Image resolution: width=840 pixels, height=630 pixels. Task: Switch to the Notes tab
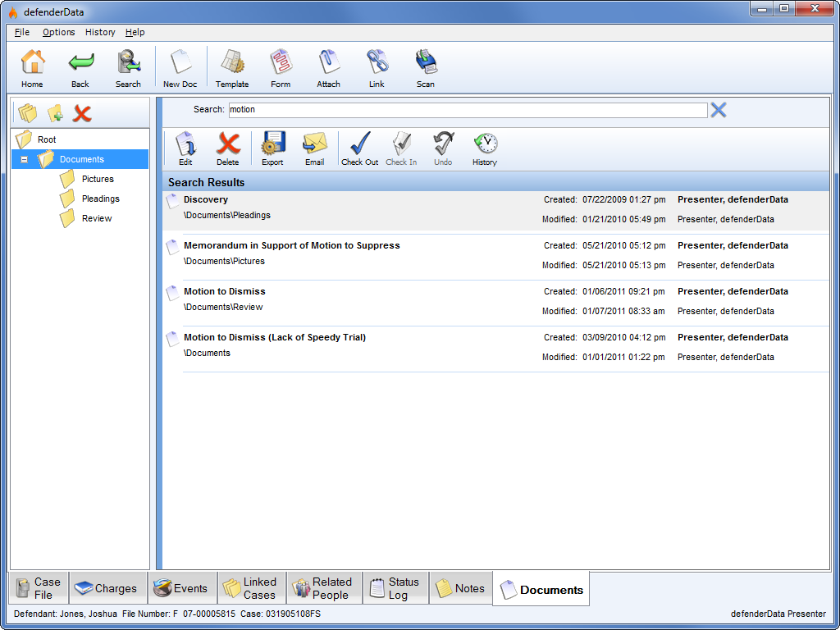point(460,588)
